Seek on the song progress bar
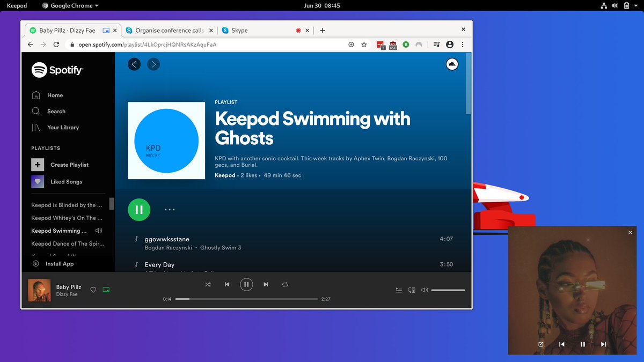The image size is (644, 362). (x=246, y=299)
